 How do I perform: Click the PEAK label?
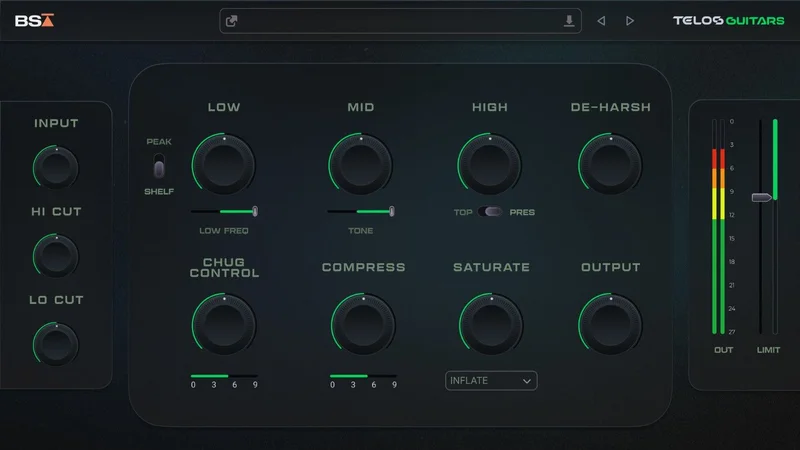click(159, 142)
